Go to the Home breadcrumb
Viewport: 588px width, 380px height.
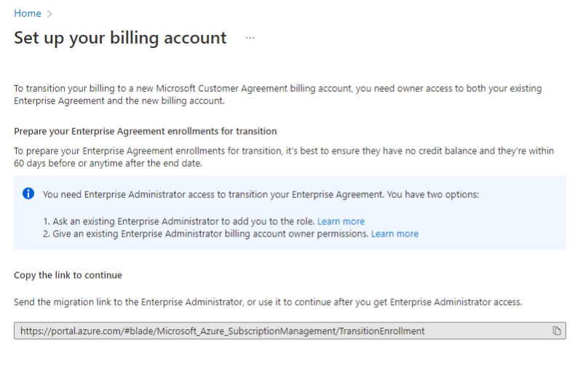[x=28, y=14]
